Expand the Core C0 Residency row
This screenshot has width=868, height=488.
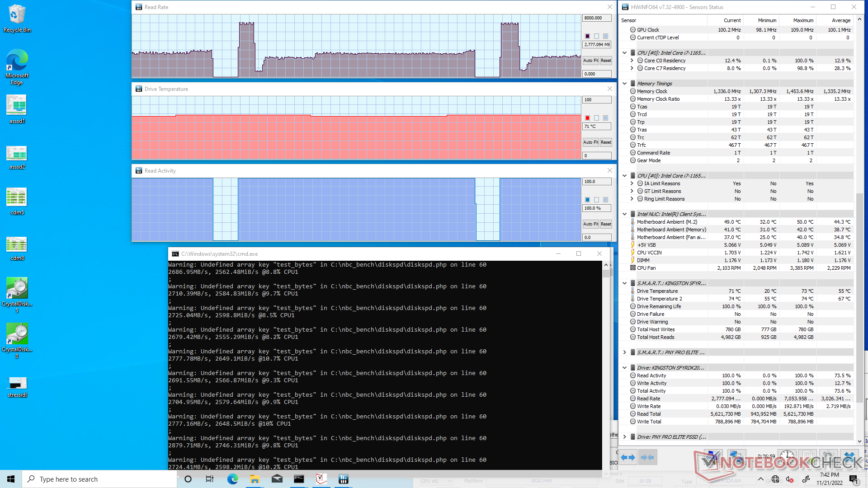click(x=632, y=61)
